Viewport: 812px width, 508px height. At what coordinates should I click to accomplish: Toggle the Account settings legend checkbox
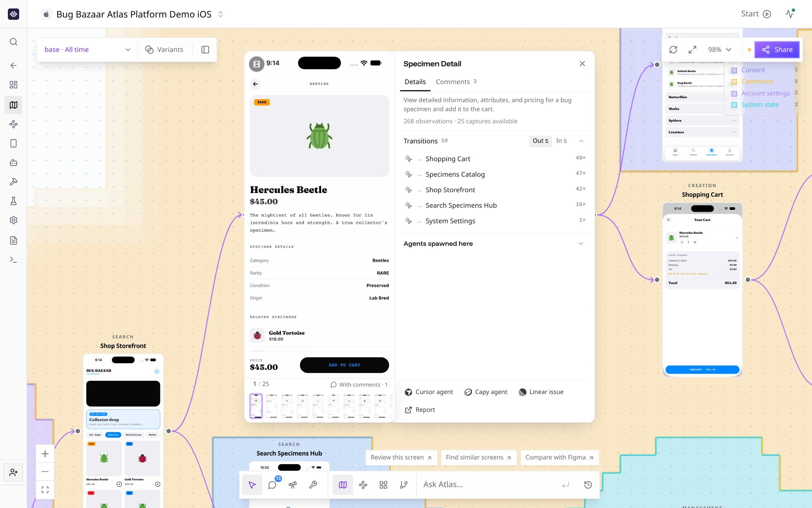pyautogui.click(x=734, y=93)
